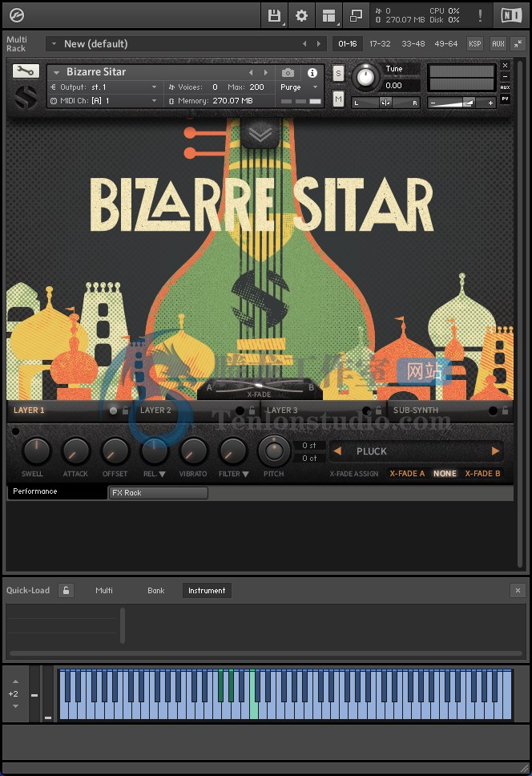Click the instrument volume slider
The width and height of the screenshot is (532, 776).
point(461,103)
